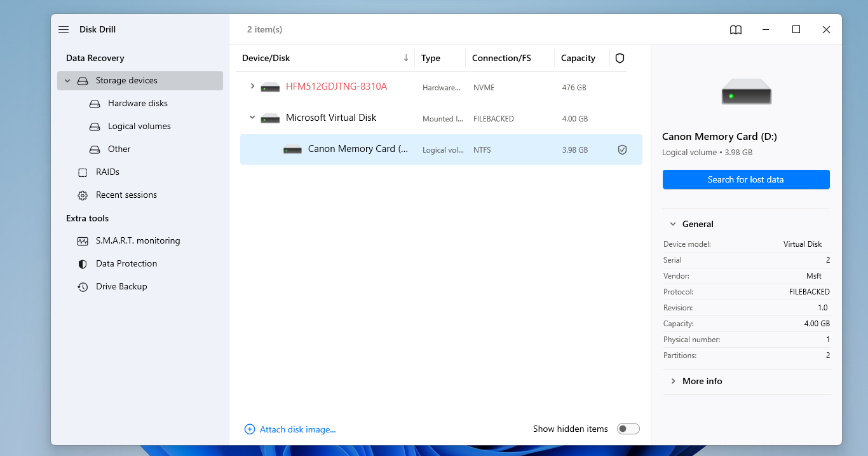Viewport: 868px width, 456px height.
Task: Click the Storage devices drive icon
Action: (83, 81)
